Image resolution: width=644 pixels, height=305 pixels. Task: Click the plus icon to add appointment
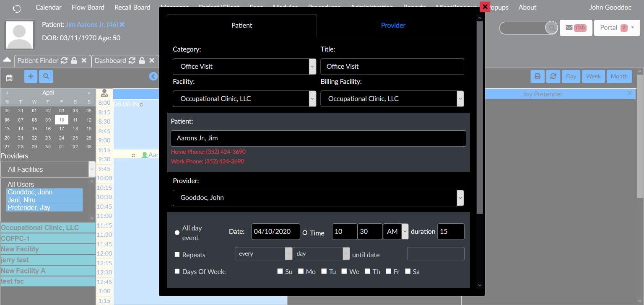point(30,77)
